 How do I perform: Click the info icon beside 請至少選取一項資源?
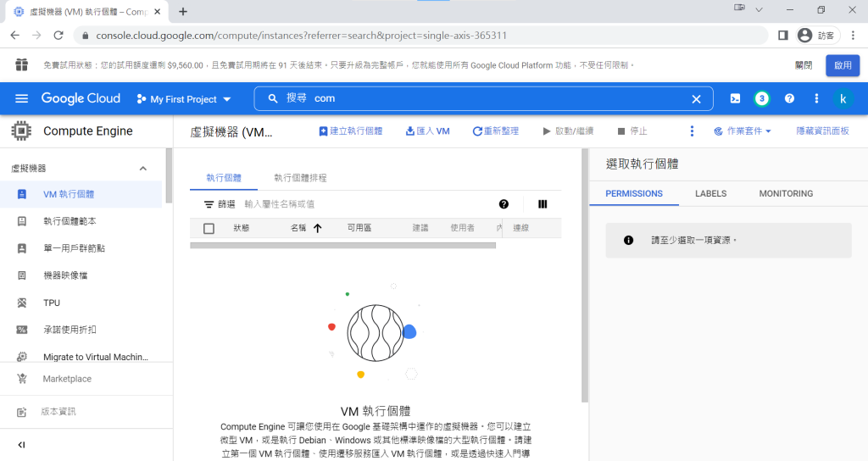point(628,240)
